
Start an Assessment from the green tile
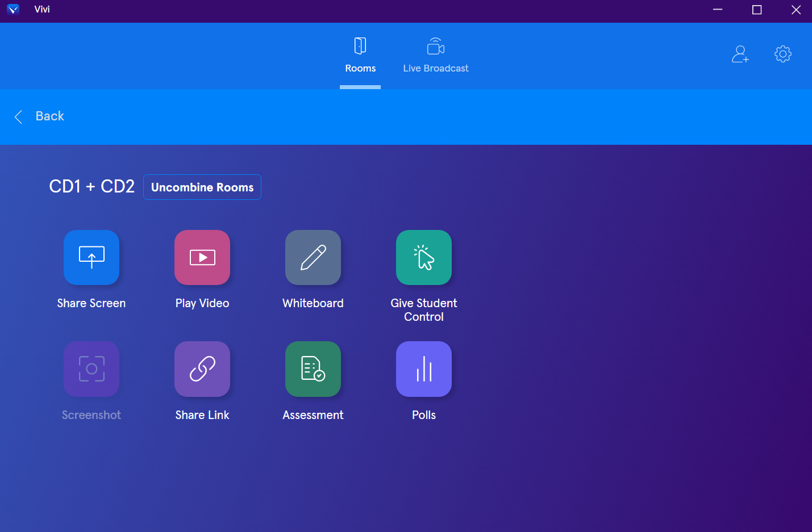click(x=313, y=369)
